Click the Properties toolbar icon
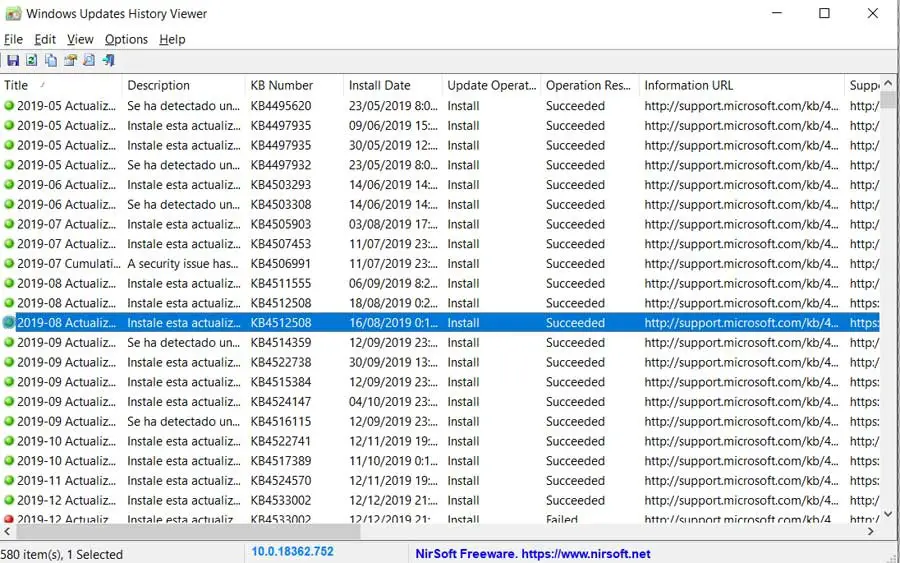 (71, 60)
